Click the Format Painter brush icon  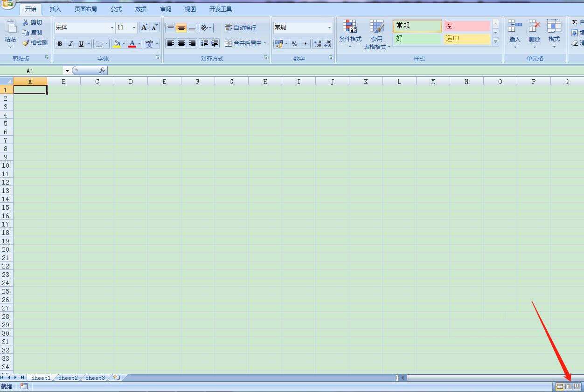click(26, 43)
